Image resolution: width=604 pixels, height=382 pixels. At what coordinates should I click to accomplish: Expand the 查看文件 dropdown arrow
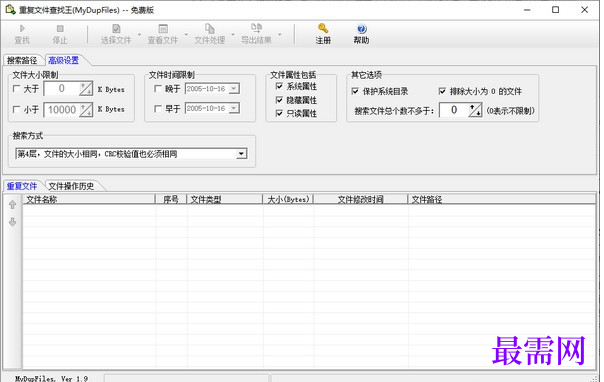(x=186, y=35)
